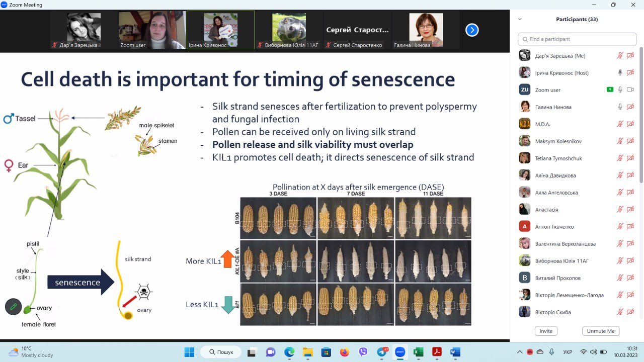Open Teams Chat from the taskbar

coord(271,352)
